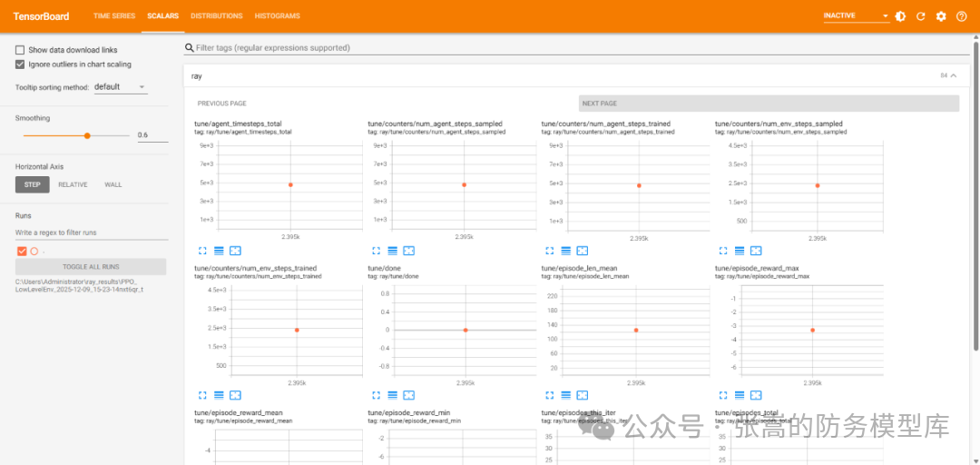Toggle dark mode theme icon in header
The width and height of the screenshot is (980, 465).
coord(900,16)
